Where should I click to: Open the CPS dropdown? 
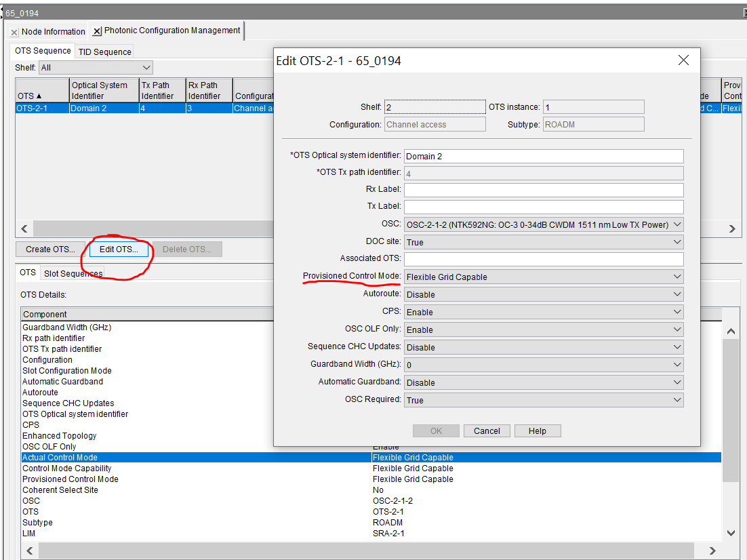tap(544, 312)
